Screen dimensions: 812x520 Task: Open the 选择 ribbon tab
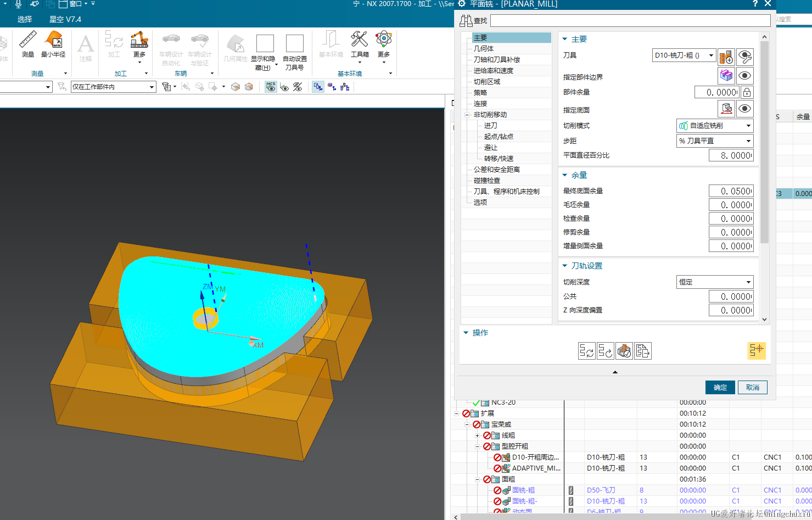[25, 19]
